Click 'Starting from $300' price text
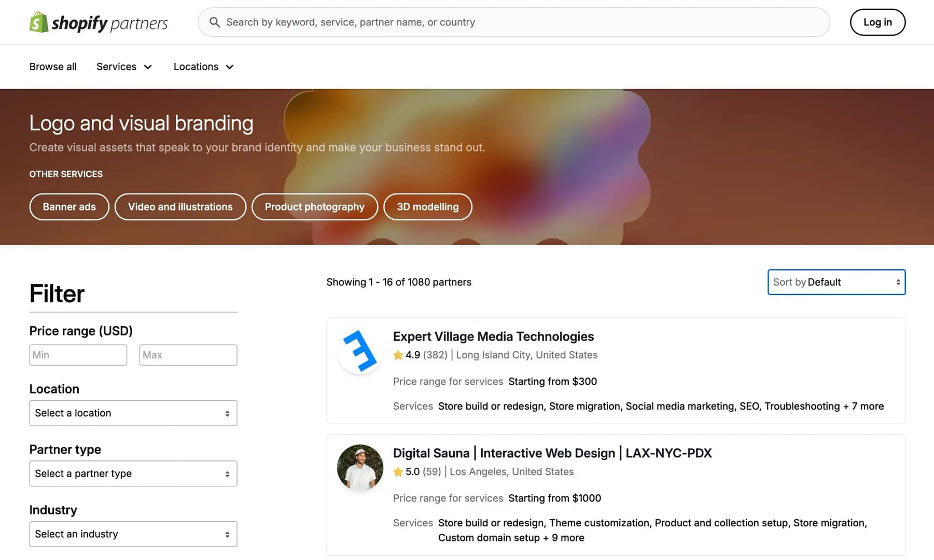 552,382
